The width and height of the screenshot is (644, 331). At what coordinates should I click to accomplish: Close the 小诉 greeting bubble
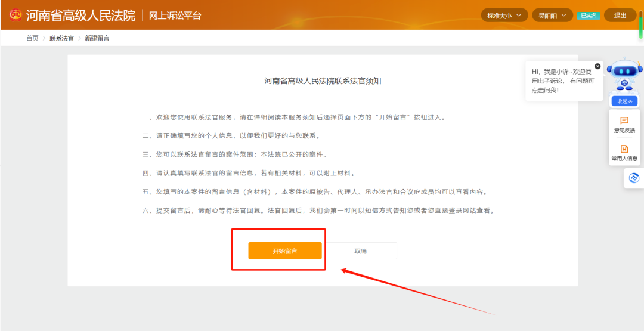coord(597,66)
